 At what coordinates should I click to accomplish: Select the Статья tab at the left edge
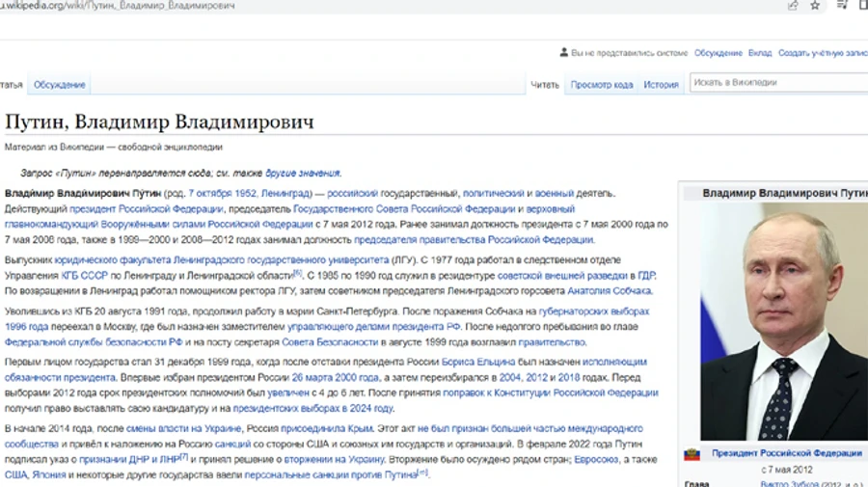click(11, 85)
